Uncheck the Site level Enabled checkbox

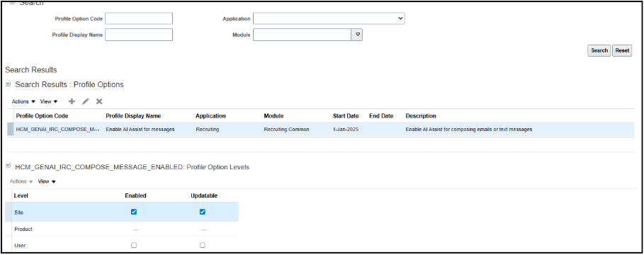coord(133,212)
